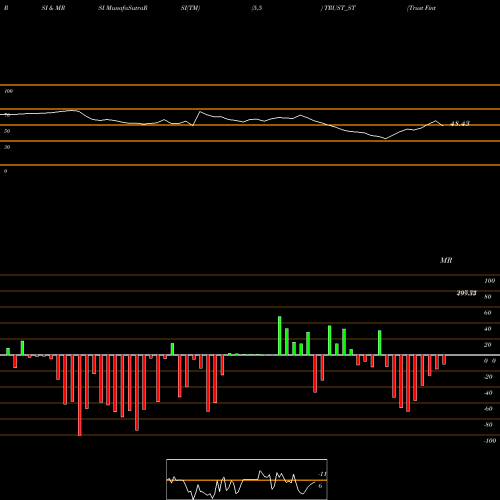The width and height of the screenshot is (500, 500).
Task: Click the RSI axis label 100 on the left
Action: click(x=8, y=91)
